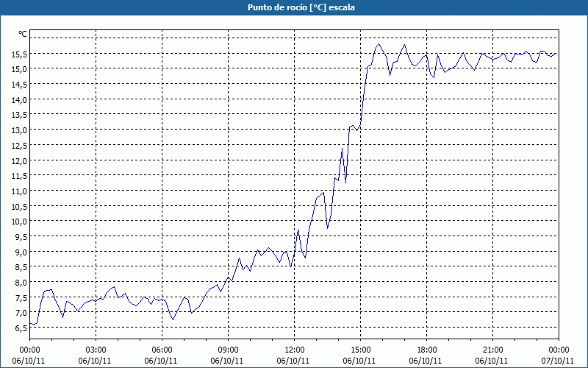Select the 06:00 time label
This screenshot has width=588, height=368.
click(162, 350)
